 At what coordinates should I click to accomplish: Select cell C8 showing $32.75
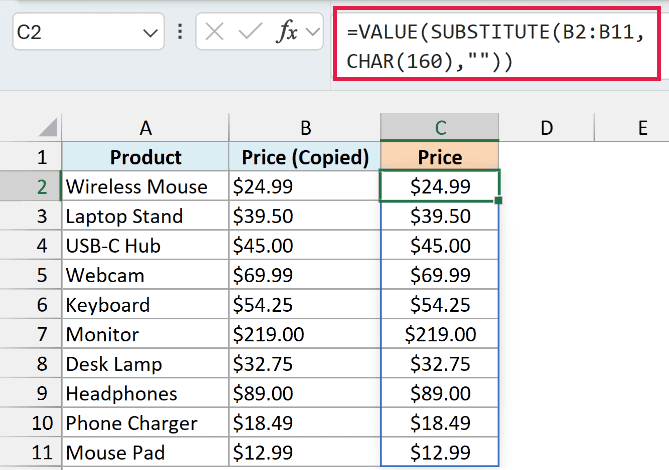pyautogui.click(x=439, y=363)
